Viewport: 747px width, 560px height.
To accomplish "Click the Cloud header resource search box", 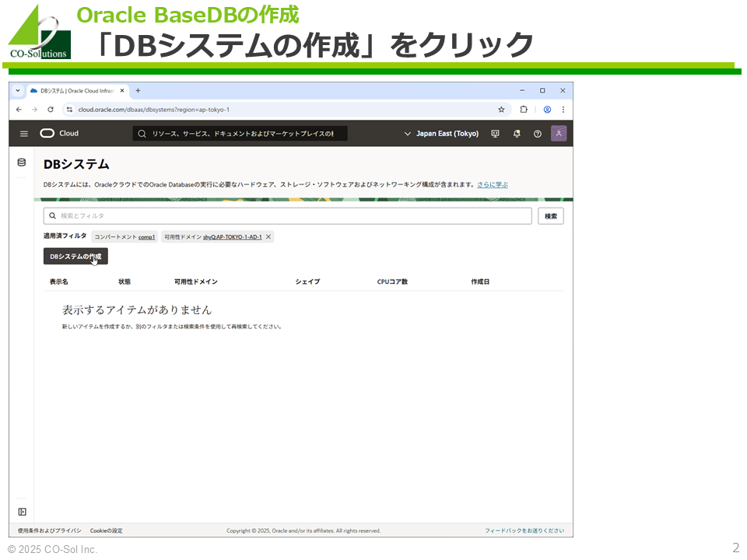I will (x=240, y=134).
